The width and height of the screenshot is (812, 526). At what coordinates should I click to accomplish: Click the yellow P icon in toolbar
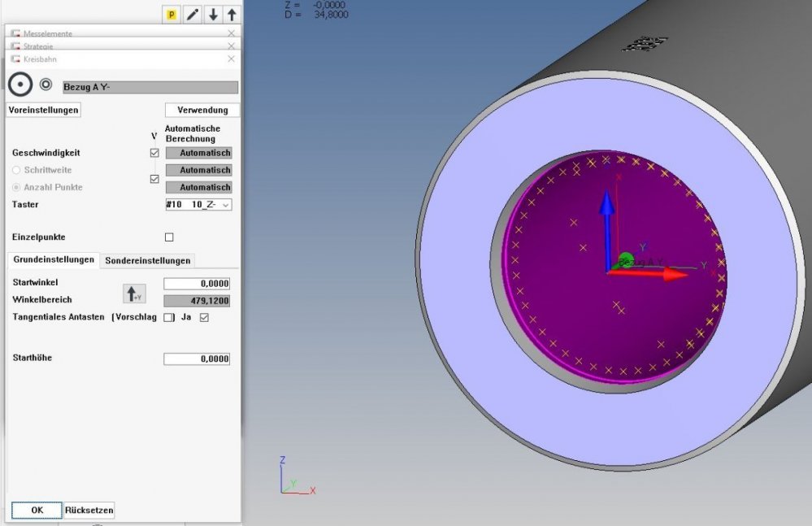pyautogui.click(x=172, y=15)
